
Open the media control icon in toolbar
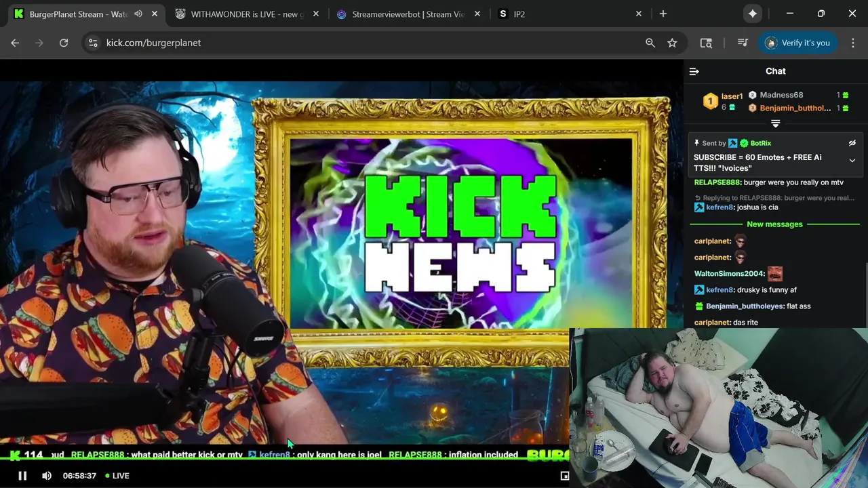tap(743, 43)
